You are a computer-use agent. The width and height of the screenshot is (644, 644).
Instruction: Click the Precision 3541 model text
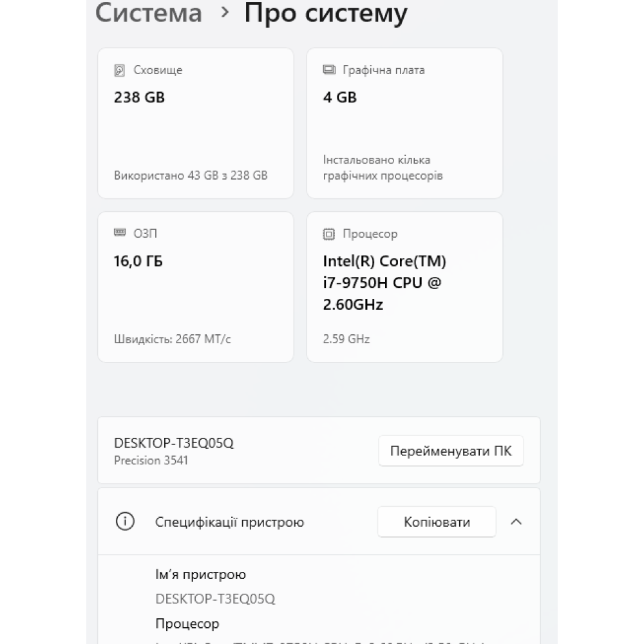(151, 460)
